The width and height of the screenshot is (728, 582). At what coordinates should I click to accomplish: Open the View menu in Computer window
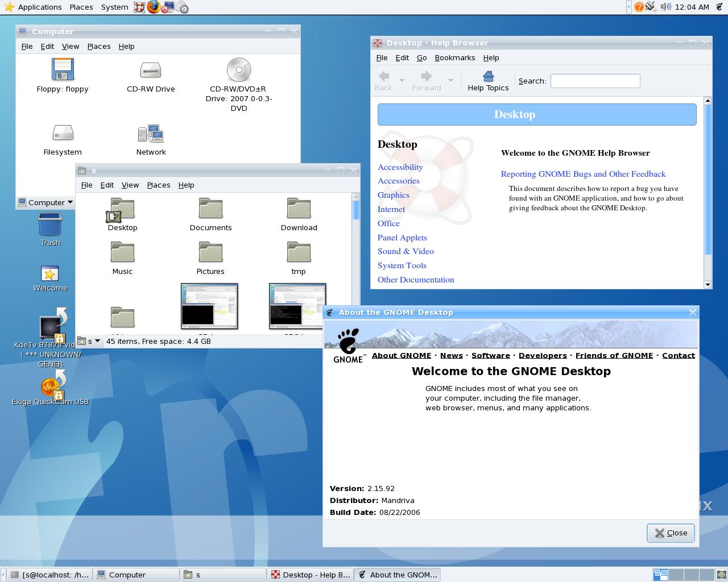[x=71, y=46]
